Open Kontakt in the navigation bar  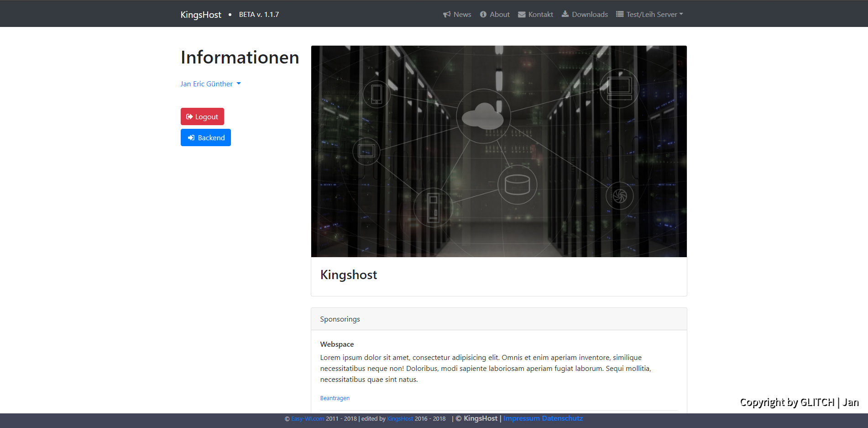tap(540, 15)
